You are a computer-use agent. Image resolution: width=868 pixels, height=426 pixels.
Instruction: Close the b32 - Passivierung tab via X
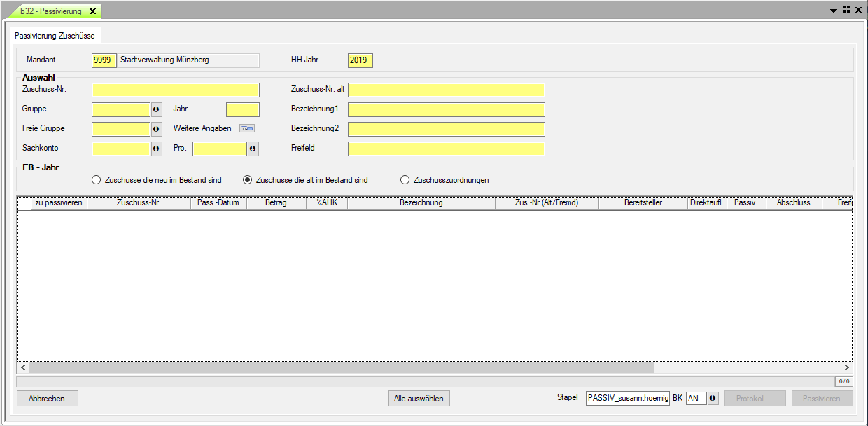coord(92,11)
